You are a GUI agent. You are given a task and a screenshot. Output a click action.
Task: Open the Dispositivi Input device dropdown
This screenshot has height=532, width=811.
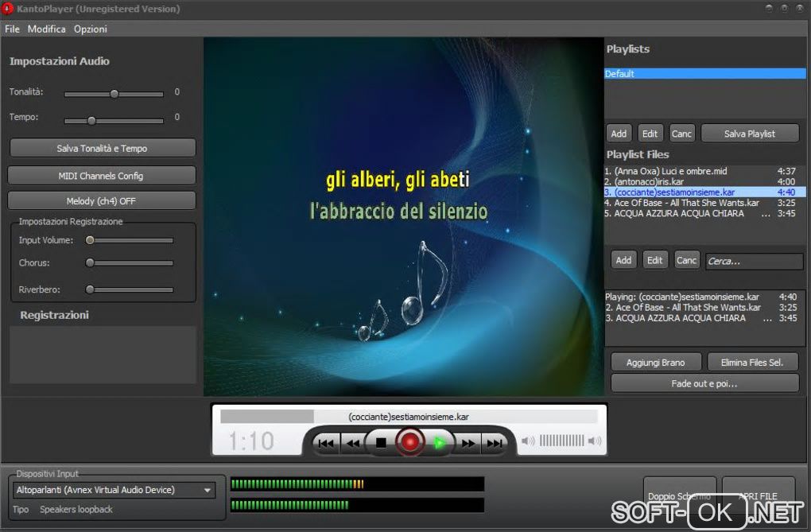pyautogui.click(x=114, y=490)
